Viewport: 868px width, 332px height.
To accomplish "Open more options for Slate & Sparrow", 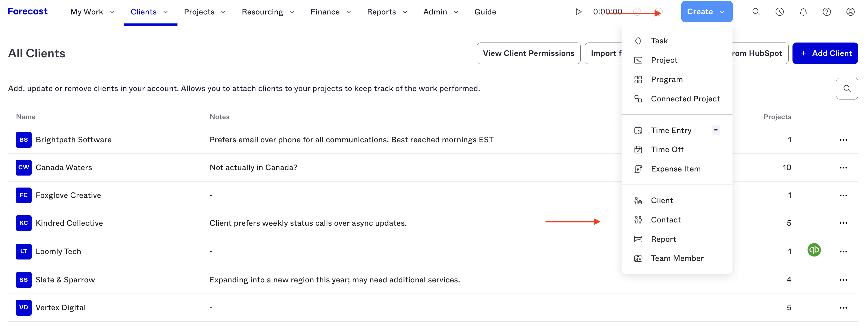I will click(843, 280).
